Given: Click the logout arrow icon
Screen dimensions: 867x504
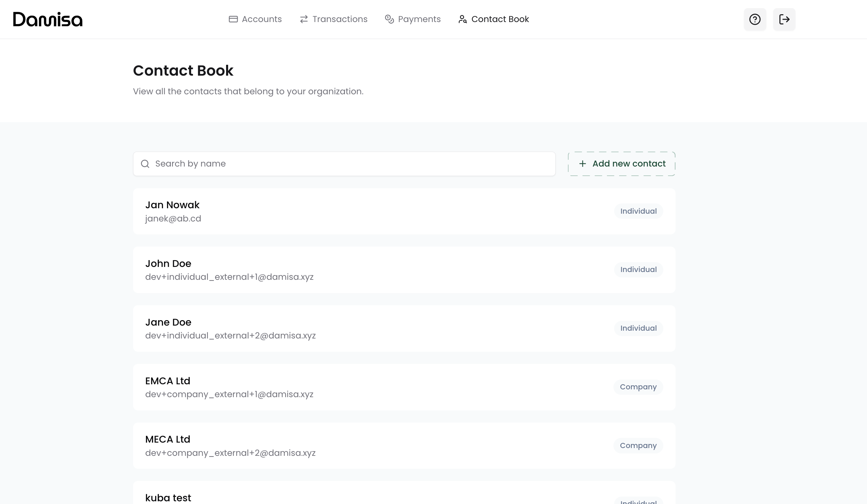Looking at the screenshot, I should [784, 19].
